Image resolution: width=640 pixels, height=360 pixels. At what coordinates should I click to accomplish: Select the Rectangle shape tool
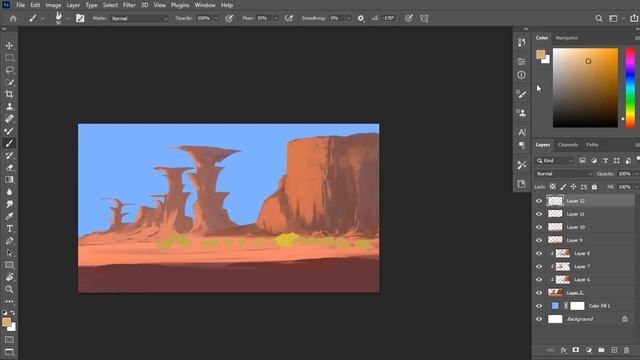9,265
